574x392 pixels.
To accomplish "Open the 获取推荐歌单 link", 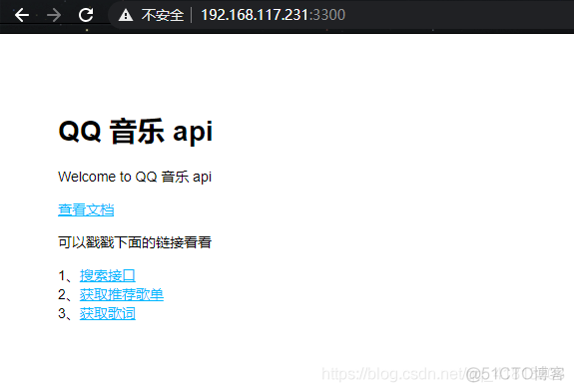I will tap(122, 294).
